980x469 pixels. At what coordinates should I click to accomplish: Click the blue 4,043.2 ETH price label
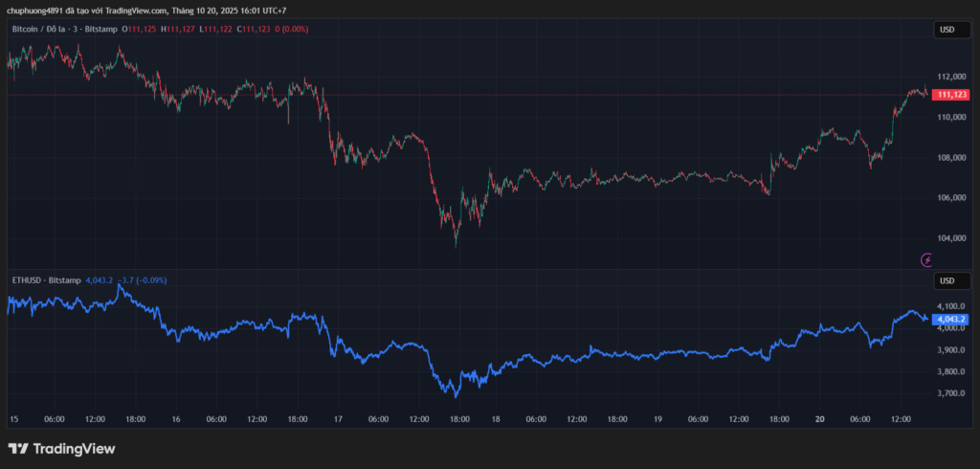tap(950, 319)
